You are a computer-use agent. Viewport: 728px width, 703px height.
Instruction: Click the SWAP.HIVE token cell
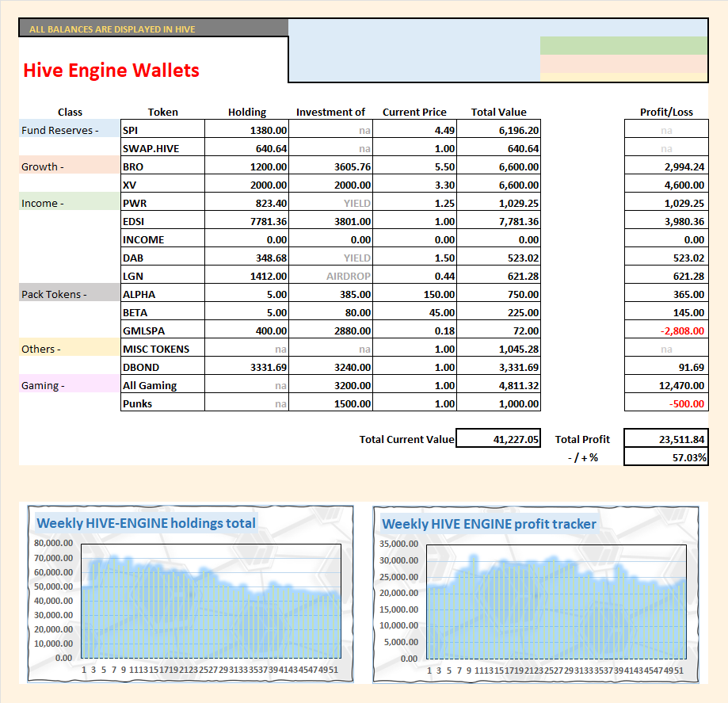(x=162, y=147)
